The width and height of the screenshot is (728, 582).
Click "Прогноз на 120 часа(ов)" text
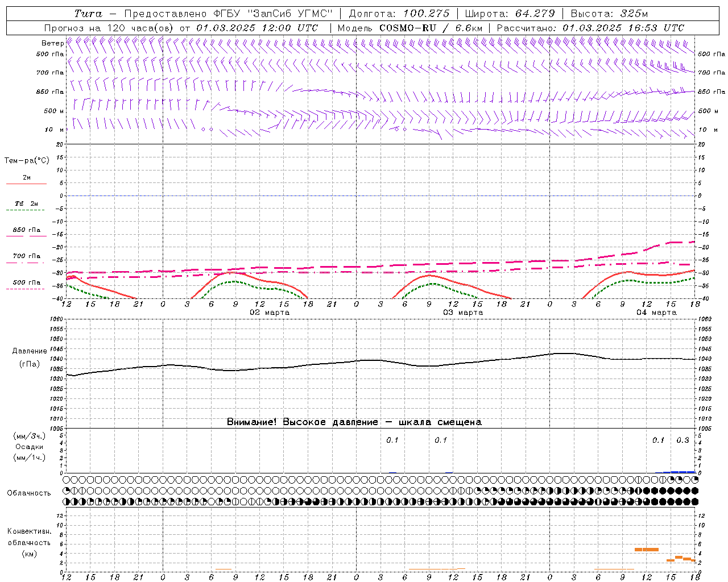pyautogui.click(x=109, y=28)
